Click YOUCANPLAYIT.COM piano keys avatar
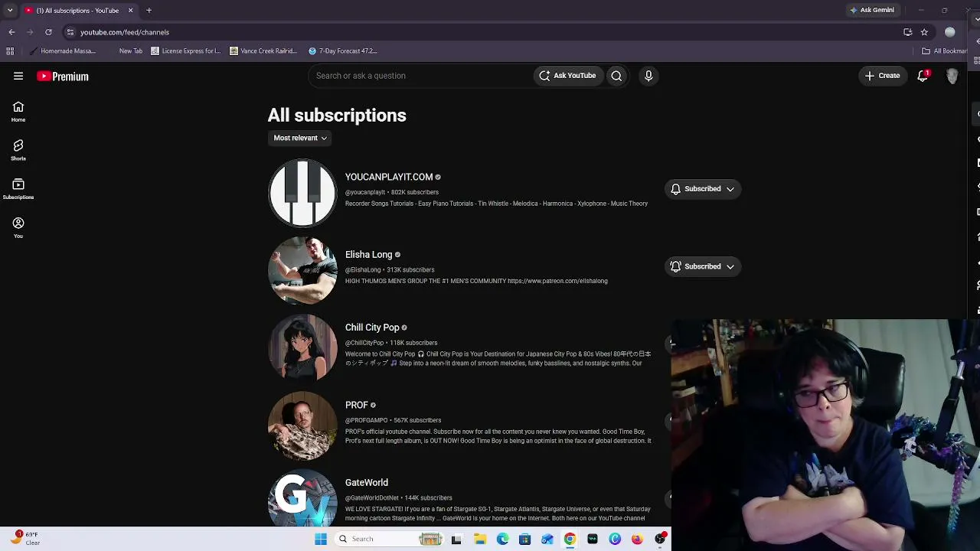The width and height of the screenshot is (980, 551). click(302, 193)
